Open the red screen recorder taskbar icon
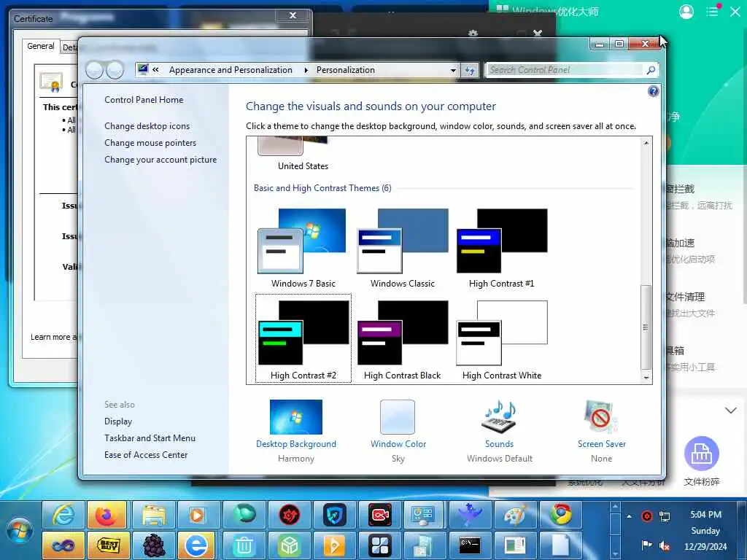The height and width of the screenshot is (560, 747). pos(379,515)
